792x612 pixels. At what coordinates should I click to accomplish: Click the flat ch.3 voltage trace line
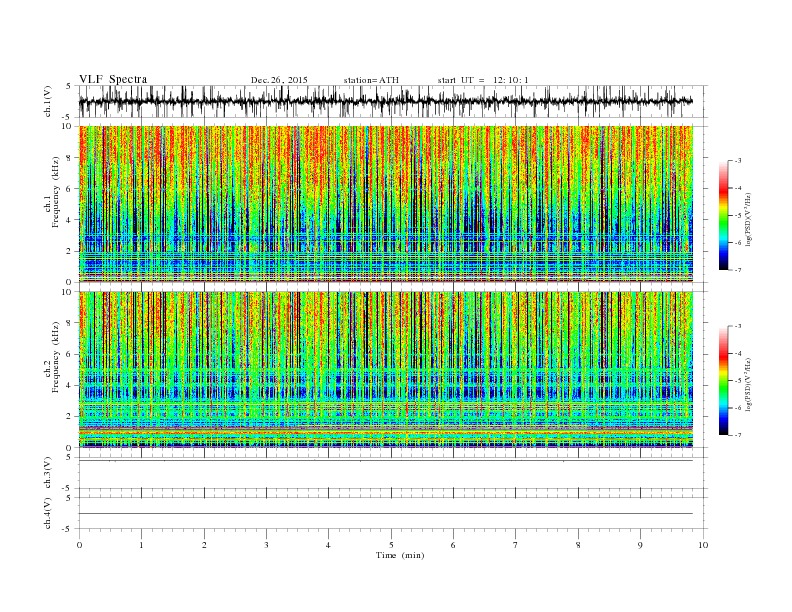pyautogui.click(x=386, y=461)
